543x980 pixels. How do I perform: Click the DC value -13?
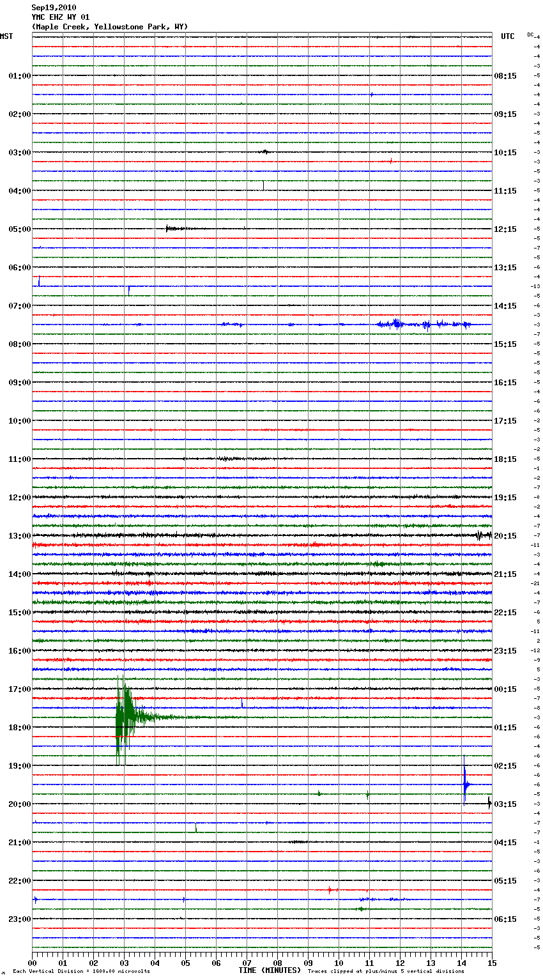(535, 287)
